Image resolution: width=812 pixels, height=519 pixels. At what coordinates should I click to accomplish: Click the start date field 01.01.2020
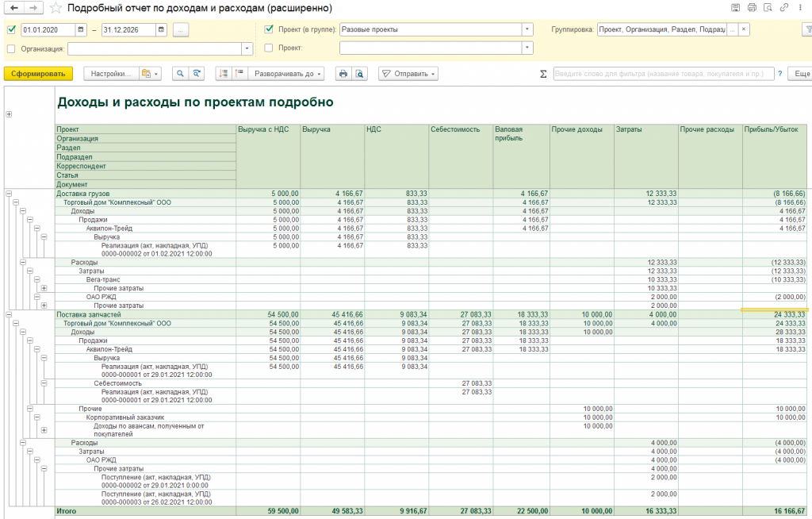[x=48, y=30]
